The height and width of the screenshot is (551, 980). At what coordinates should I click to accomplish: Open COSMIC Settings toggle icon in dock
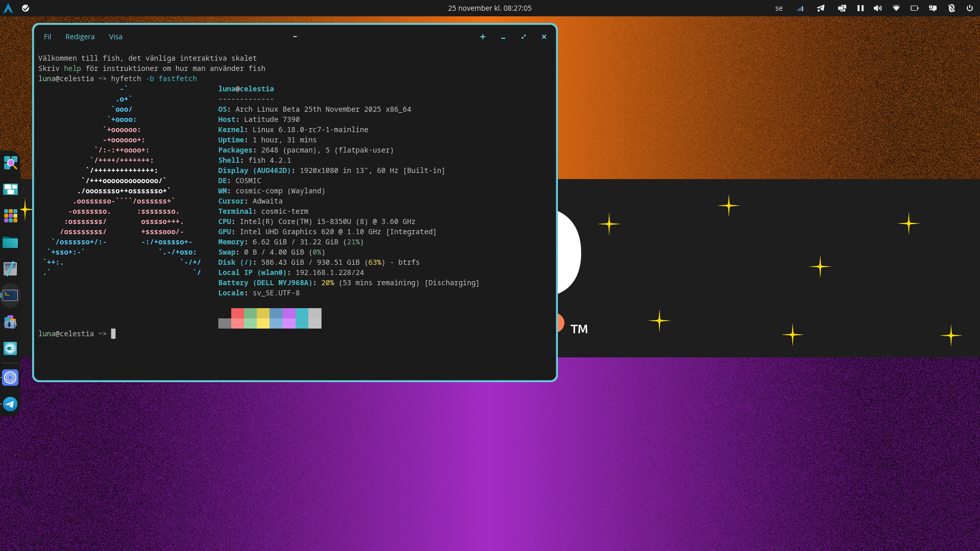10,348
